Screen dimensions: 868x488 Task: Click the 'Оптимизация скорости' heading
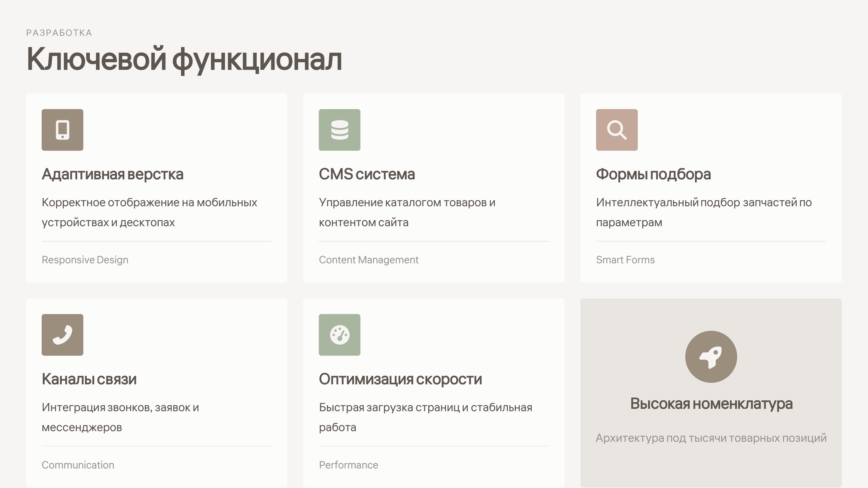400,379
